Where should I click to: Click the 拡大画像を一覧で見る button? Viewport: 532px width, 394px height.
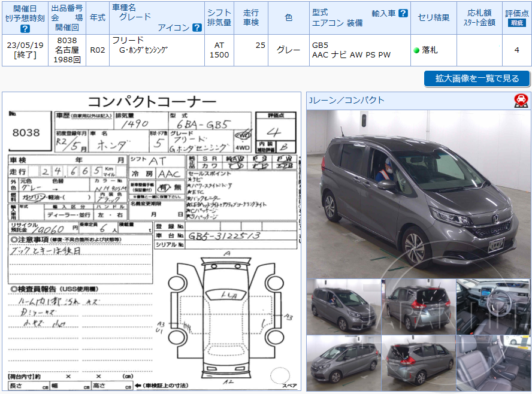(476, 78)
